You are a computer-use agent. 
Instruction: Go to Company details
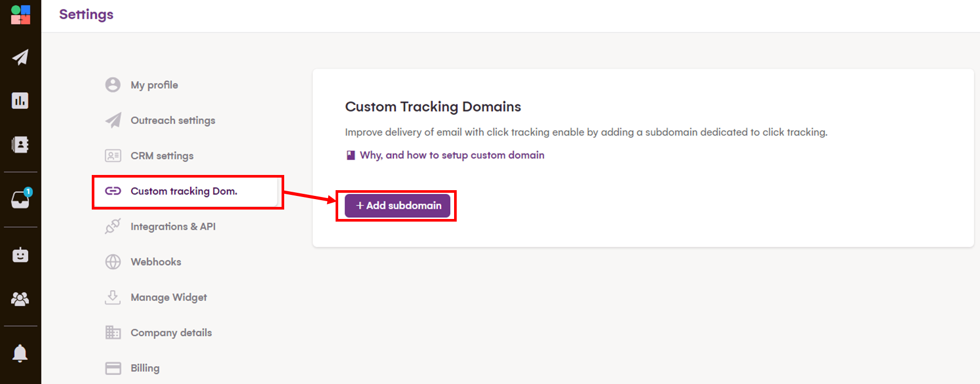[171, 333]
